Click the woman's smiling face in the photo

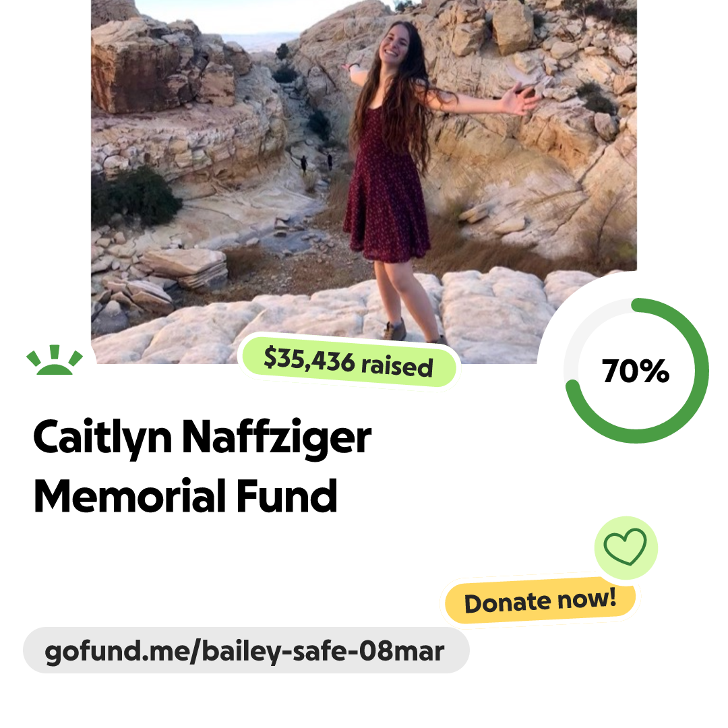394,45
